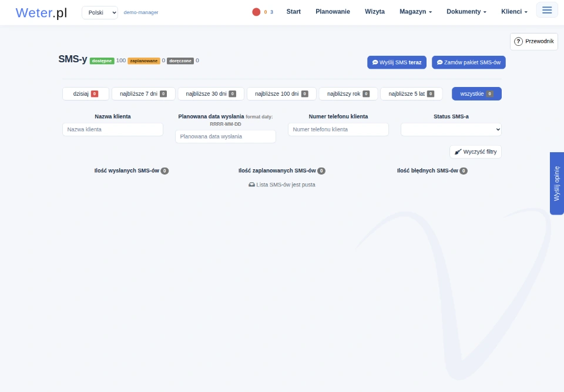Image resolution: width=564 pixels, height=392 pixels.
Task: Open the Wizyta menu item
Action: 375,12
